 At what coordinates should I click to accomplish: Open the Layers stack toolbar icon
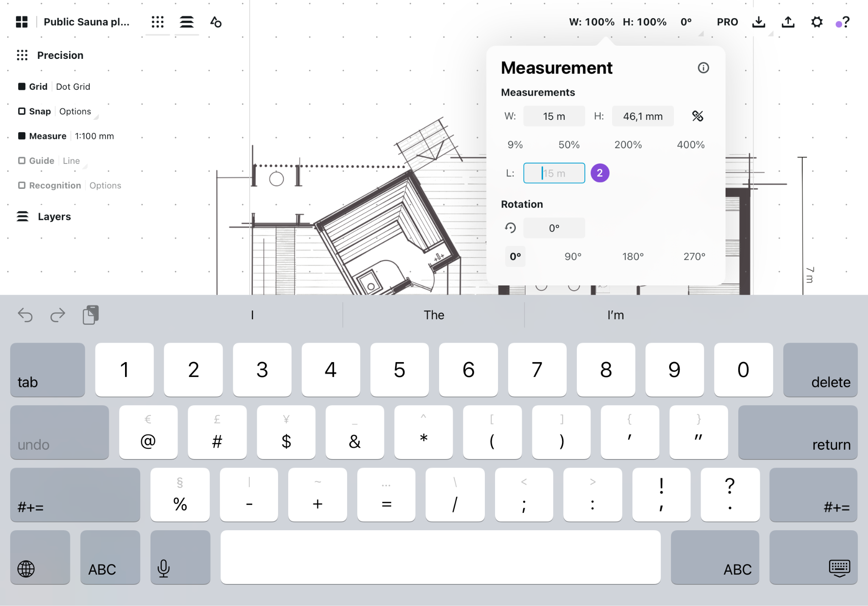pos(186,22)
